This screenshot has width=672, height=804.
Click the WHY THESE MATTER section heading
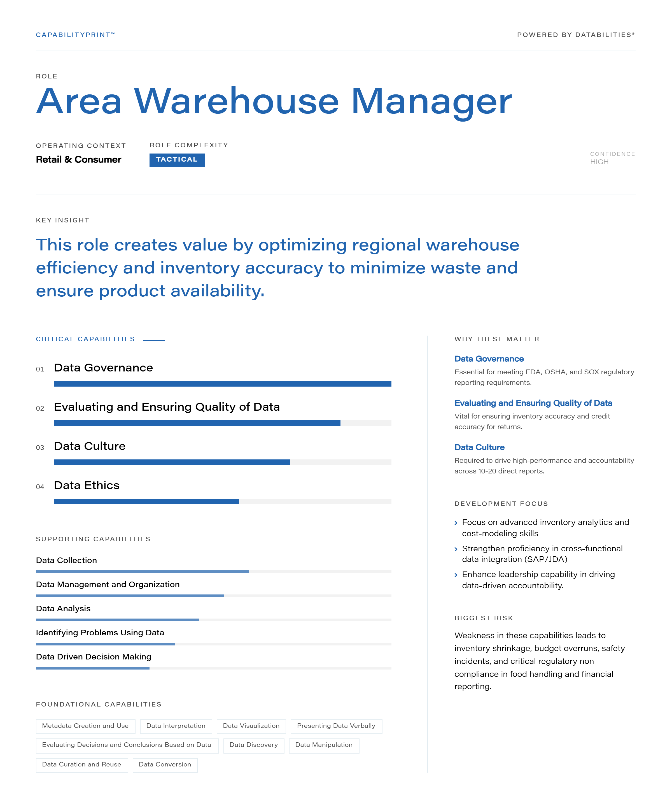point(497,339)
